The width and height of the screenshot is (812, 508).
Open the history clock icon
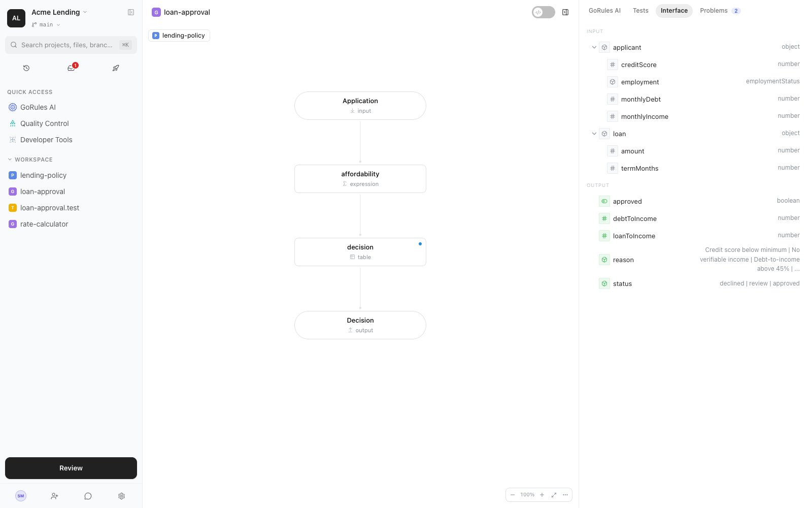[x=26, y=68]
